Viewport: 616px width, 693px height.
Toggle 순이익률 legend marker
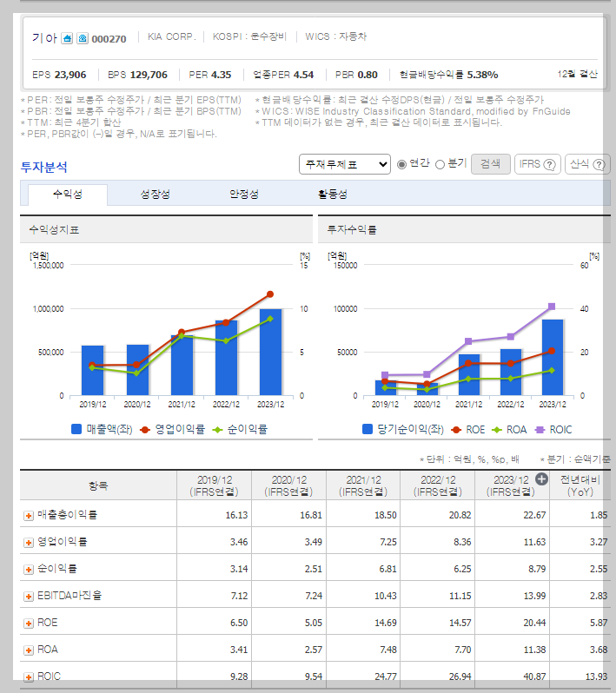point(217,430)
